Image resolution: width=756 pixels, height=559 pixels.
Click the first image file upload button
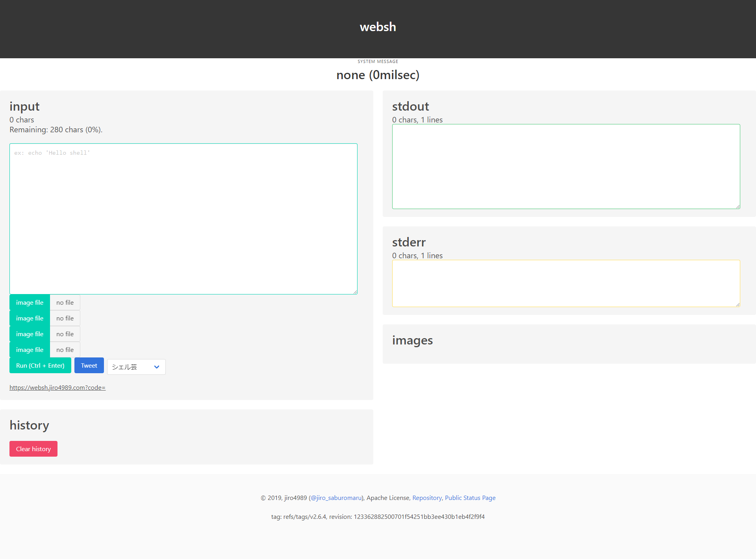pos(30,302)
